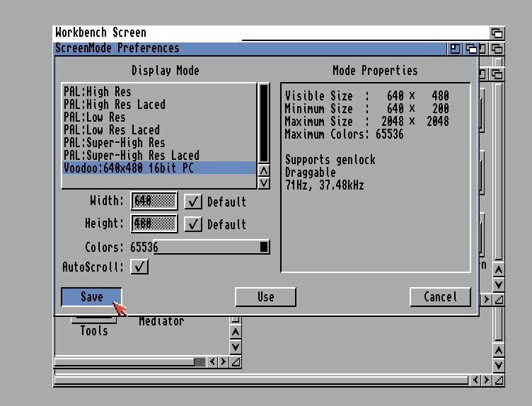Screen dimensions: 532x406
Task: Disable the AutoScroll checkbox
Action: click(139, 267)
